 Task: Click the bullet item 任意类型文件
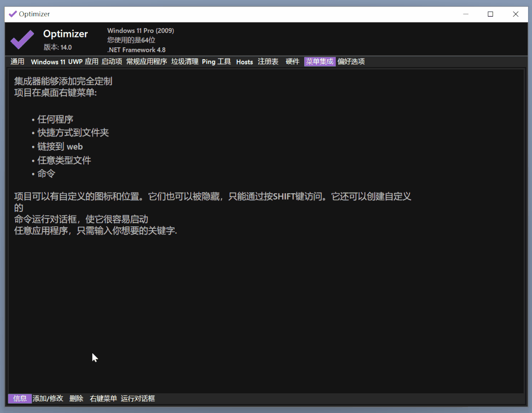pyautogui.click(x=64, y=160)
